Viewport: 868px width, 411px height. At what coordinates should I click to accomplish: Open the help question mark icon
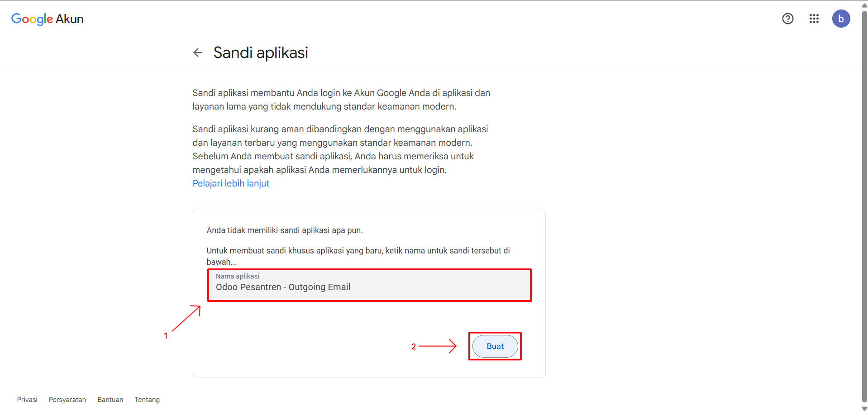click(787, 19)
